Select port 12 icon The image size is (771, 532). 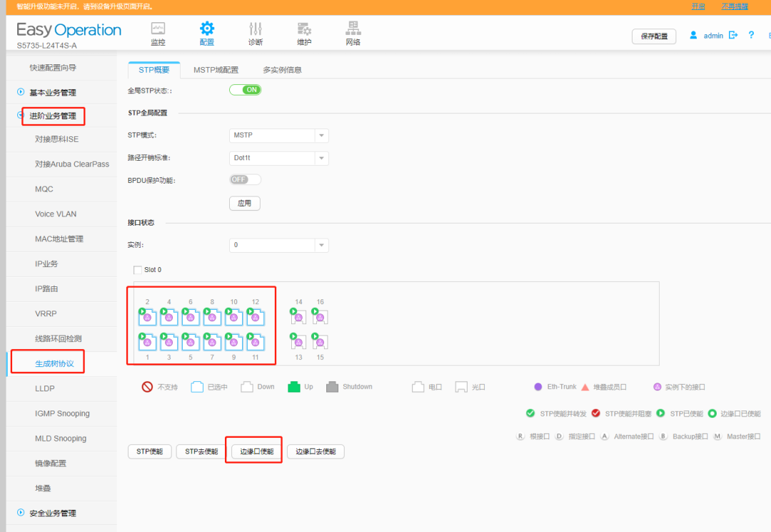(x=255, y=317)
